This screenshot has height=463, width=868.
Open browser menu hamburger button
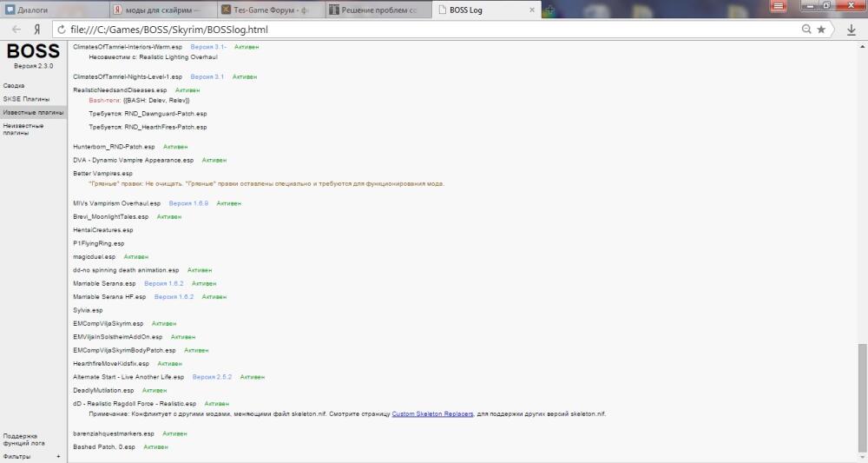coord(778,6)
